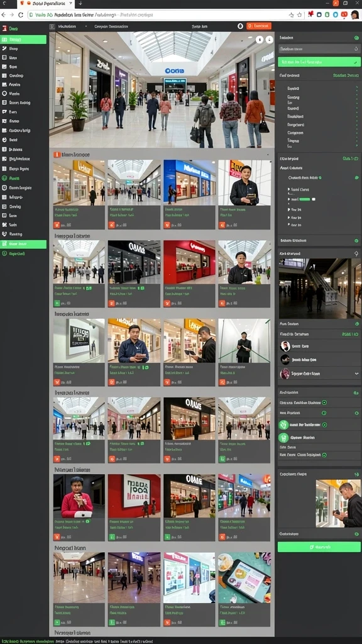Click the orange icon under the red sweater person card
362x644 pixels.
[57, 537]
